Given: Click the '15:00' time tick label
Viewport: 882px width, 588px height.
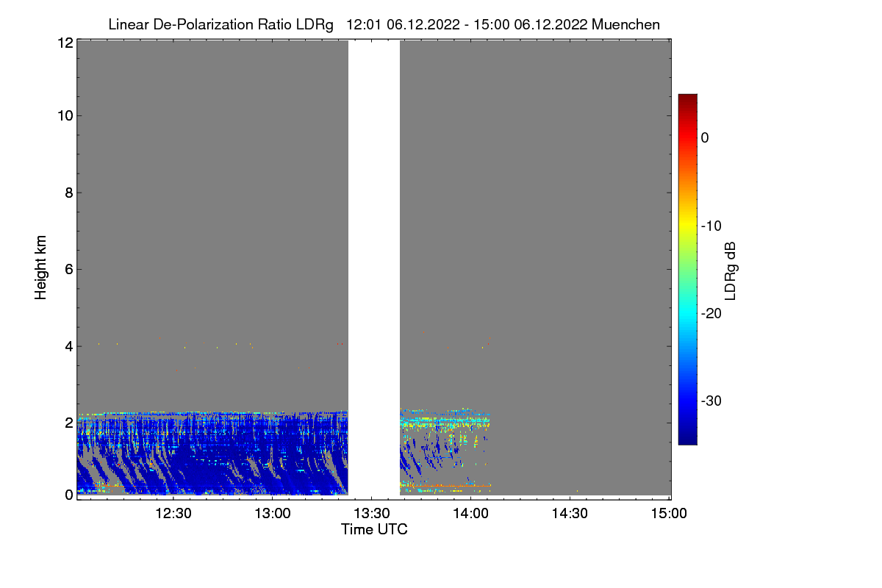Looking at the screenshot, I should point(669,514).
